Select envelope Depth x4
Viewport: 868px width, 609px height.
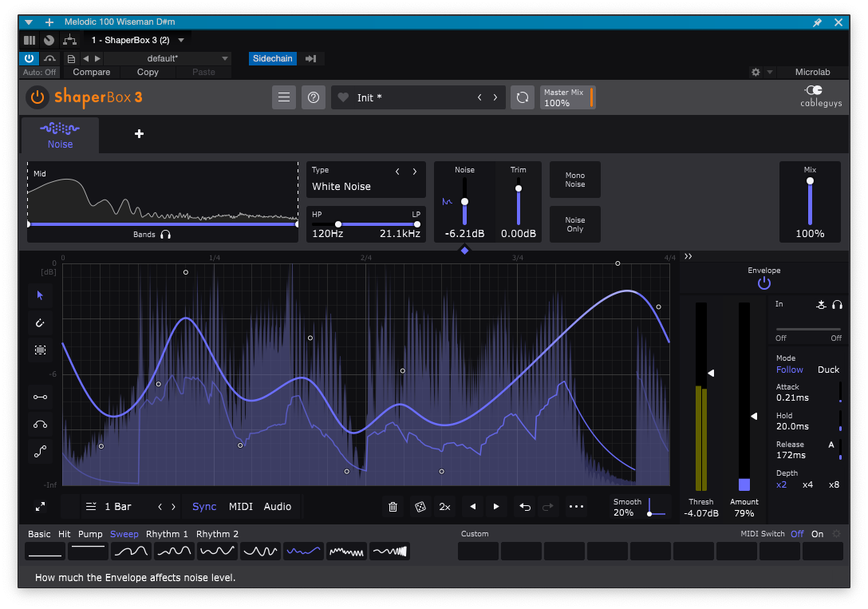tap(807, 485)
